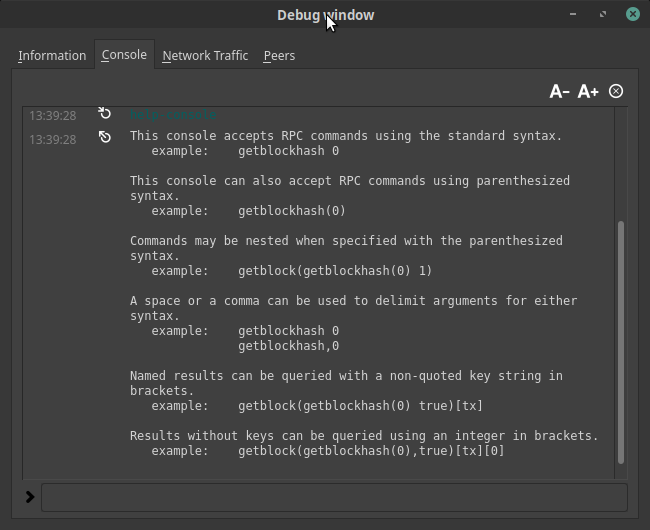Minimize the Debug window
This screenshot has width=650, height=530.
tap(573, 14)
